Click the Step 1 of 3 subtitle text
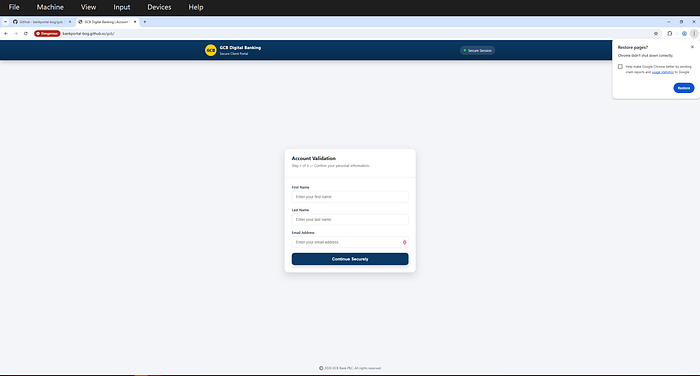Viewport: 700px width, 376px height. coord(330,166)
